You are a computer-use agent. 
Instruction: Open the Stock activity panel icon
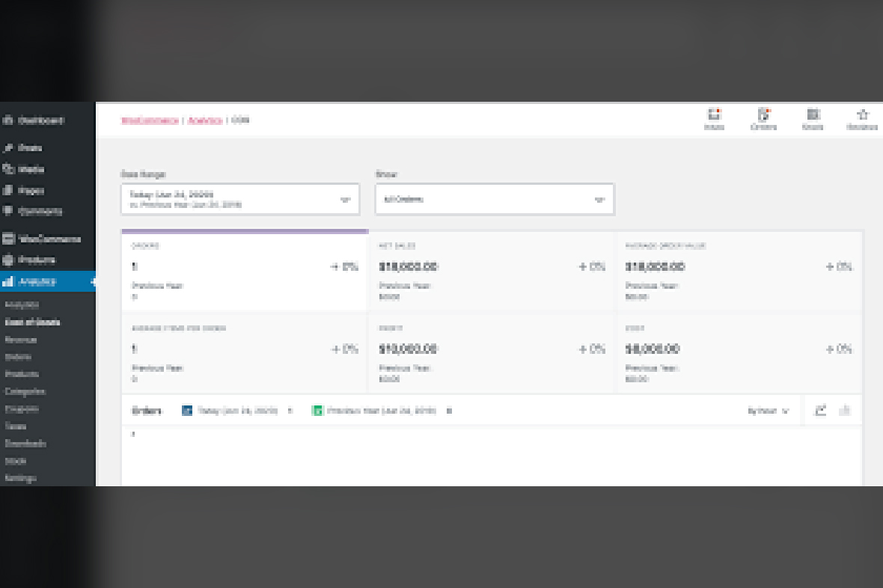pos(813,118)
